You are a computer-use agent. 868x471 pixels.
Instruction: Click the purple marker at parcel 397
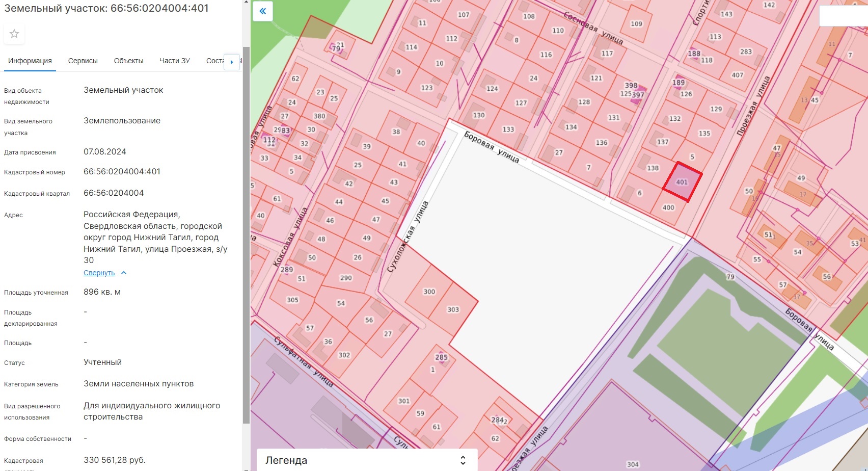[x=637, y=95]
